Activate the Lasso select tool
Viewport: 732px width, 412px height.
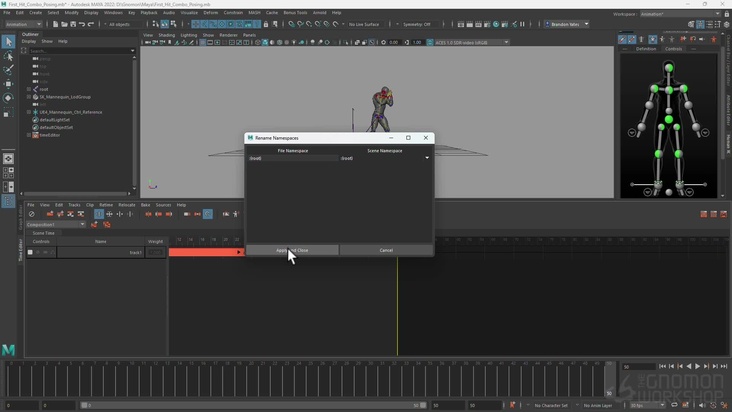click(8, 56)
